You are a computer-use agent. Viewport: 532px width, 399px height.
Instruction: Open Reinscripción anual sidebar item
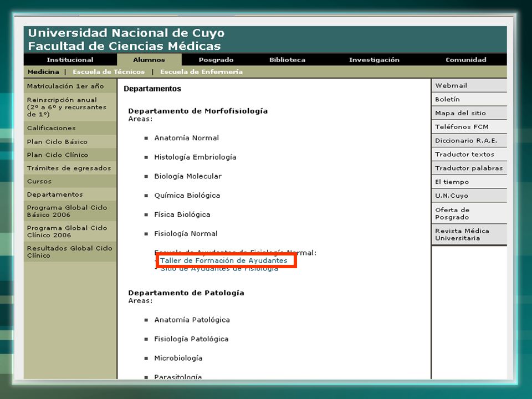pos(70,107)
